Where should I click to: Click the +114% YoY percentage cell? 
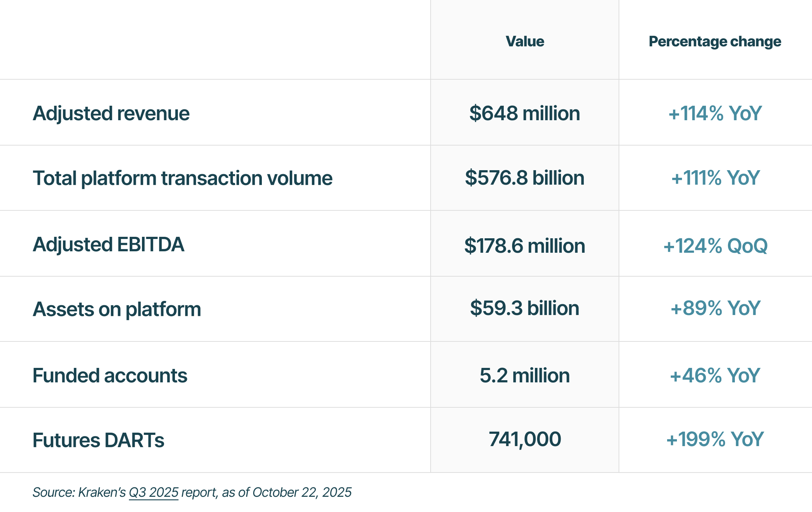point(715,113)
